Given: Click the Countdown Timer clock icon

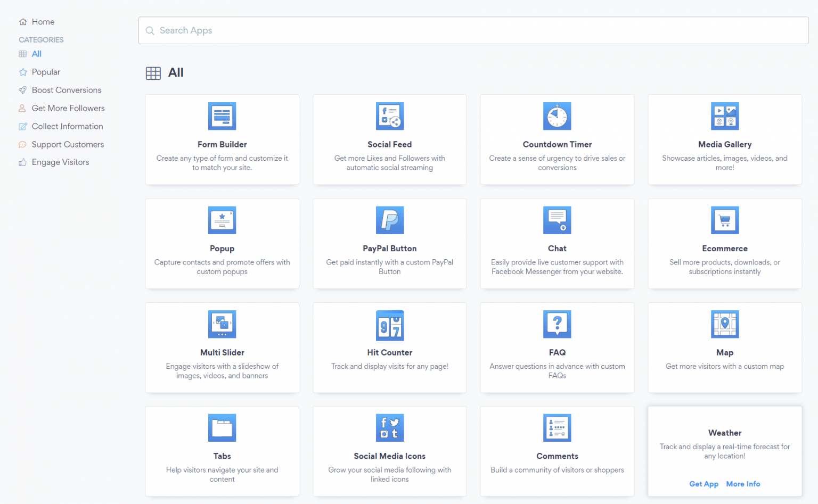Looking at the screenshot, I should click(557, 115).
